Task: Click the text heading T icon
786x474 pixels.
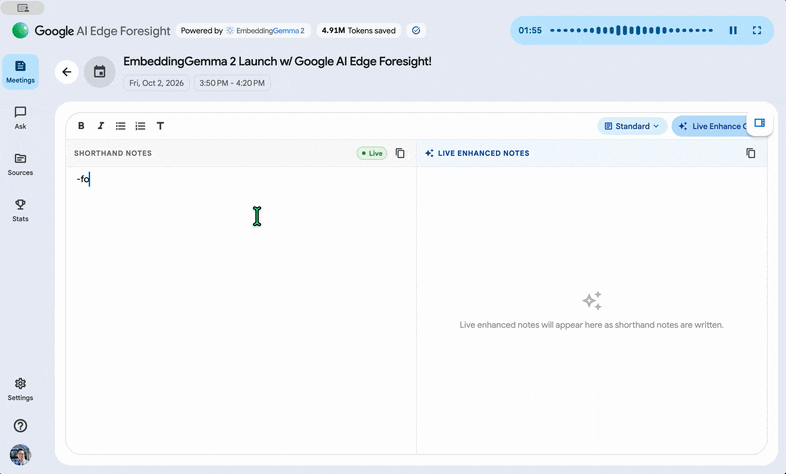Action: click(160, 126)
